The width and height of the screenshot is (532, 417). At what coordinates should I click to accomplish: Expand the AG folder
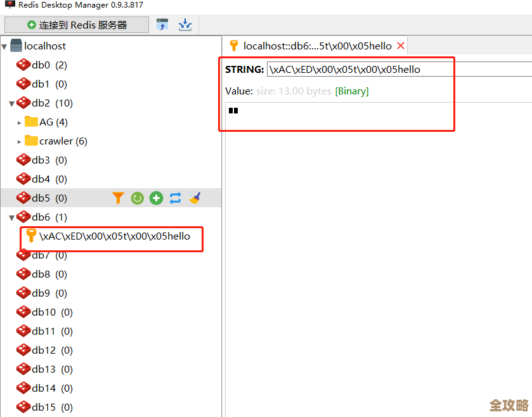(19, 122)
